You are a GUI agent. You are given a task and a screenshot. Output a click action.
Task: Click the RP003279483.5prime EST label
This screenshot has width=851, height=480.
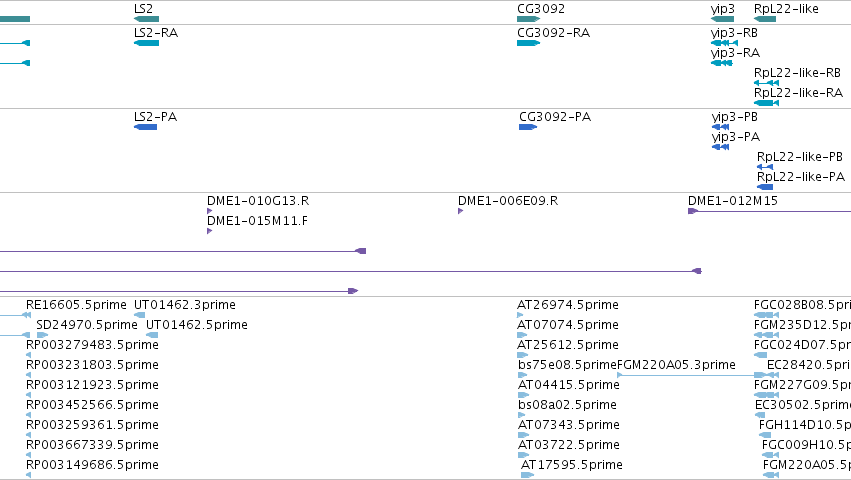[92, 345]
